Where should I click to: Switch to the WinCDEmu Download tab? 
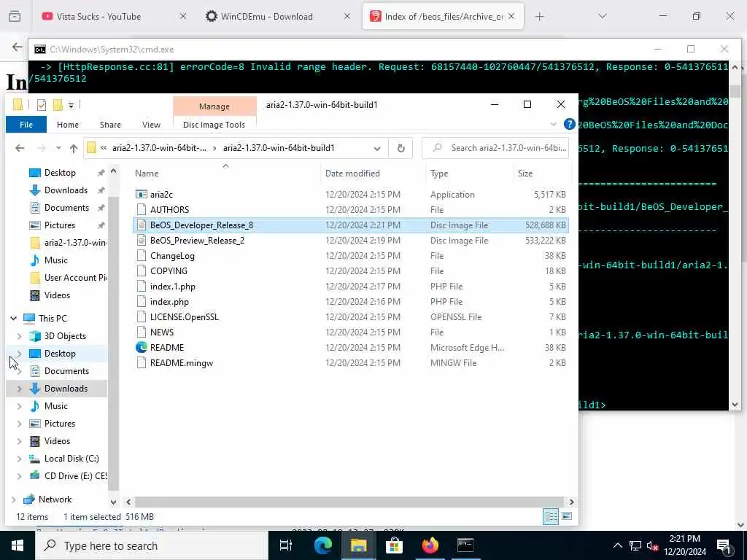coord(267,17)
